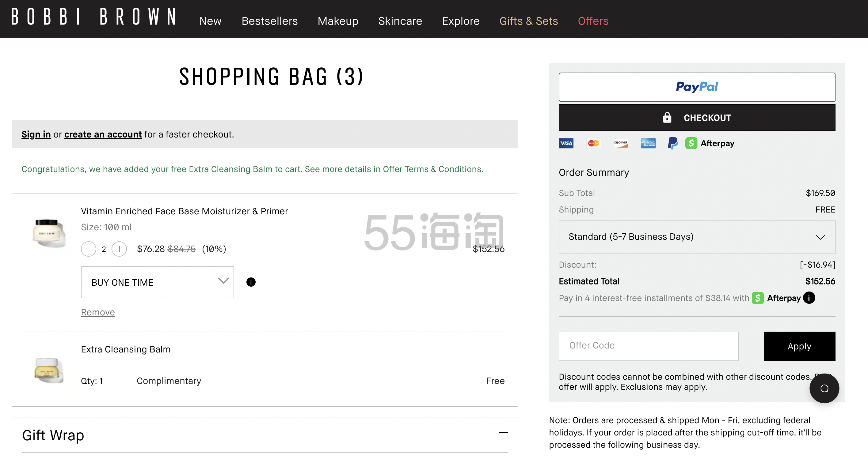Click the Complimentary label
This screenshot has height=463, width=868.
[169, 381]
